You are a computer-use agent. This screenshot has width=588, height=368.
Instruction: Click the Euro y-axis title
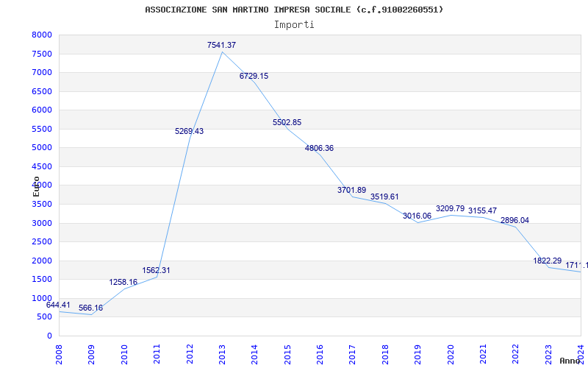coord(36,187)
